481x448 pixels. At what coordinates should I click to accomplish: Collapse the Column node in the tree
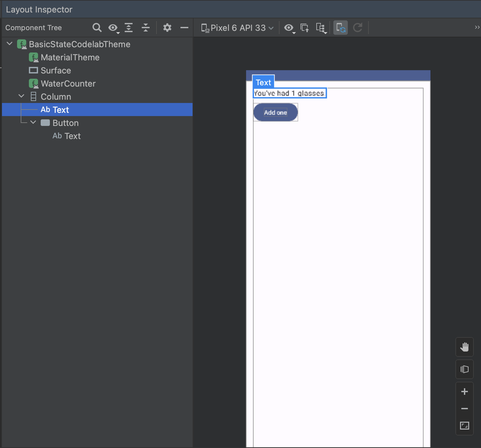coord(21,96)
